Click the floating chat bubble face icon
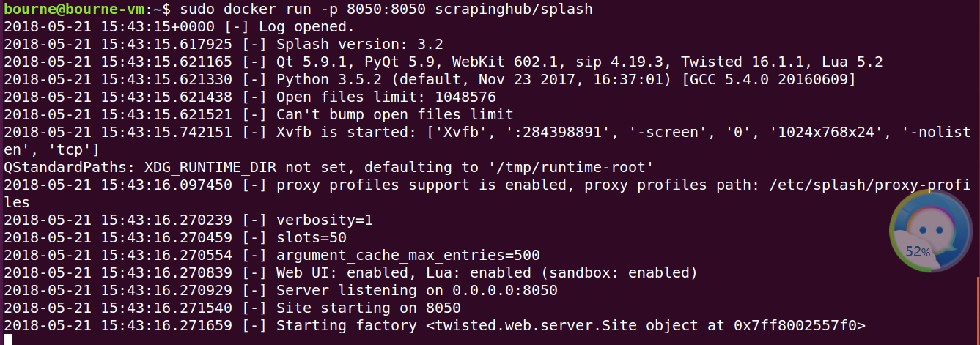The height and width of the screenshot is (345, 980). pyautogui.click(x=932, y=229)
